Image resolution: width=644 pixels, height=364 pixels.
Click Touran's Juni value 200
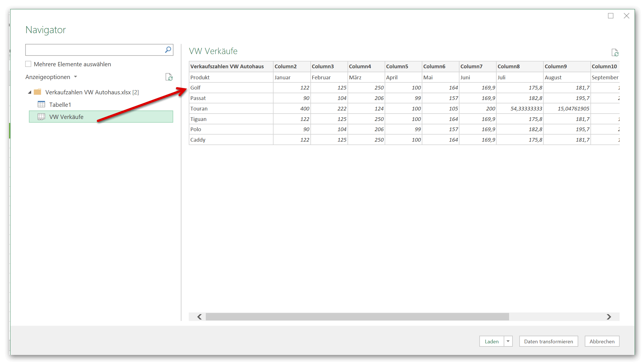coord(478,109)
